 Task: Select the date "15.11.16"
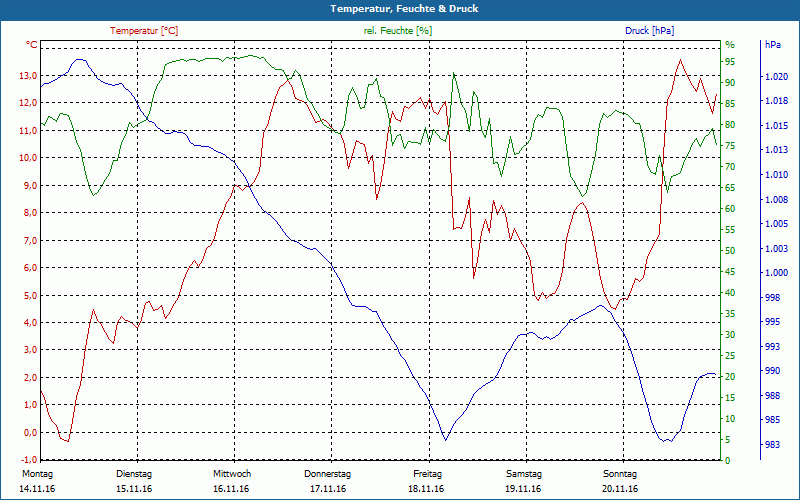click(x=134, y=489)
